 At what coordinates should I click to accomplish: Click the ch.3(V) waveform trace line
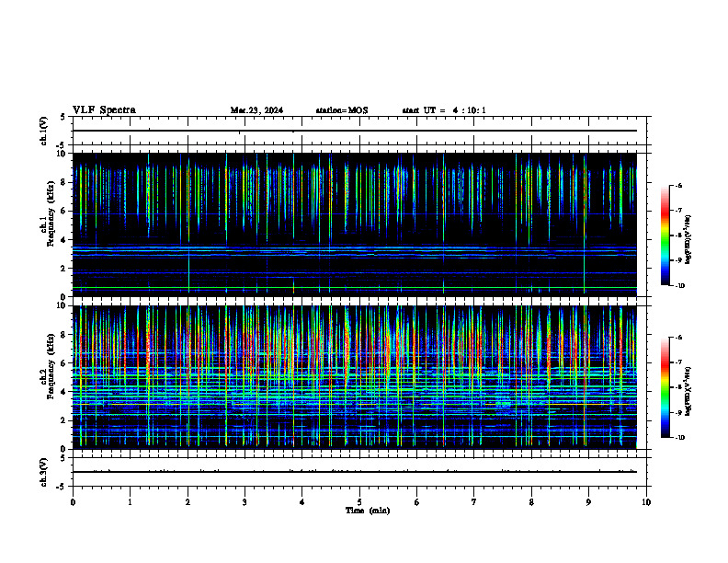[355, 472]
